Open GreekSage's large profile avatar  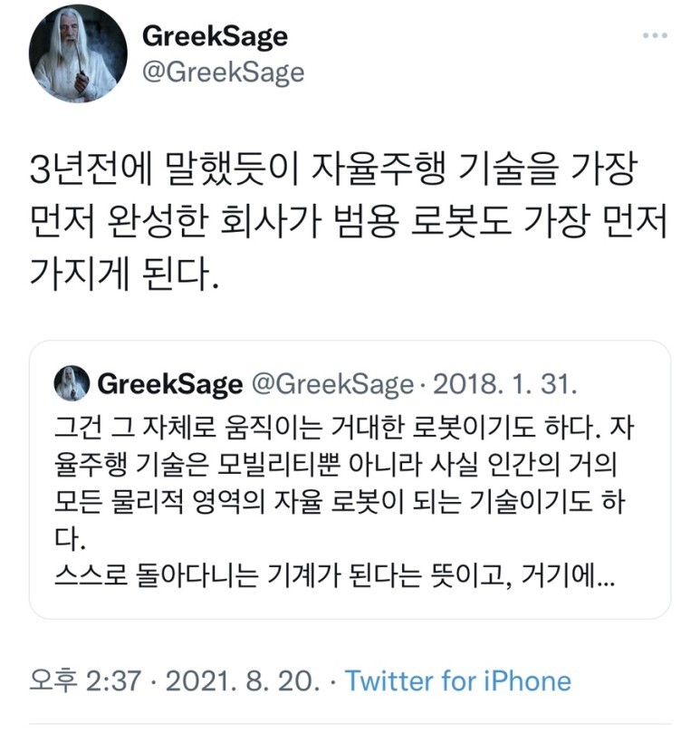tap(78, 53)
